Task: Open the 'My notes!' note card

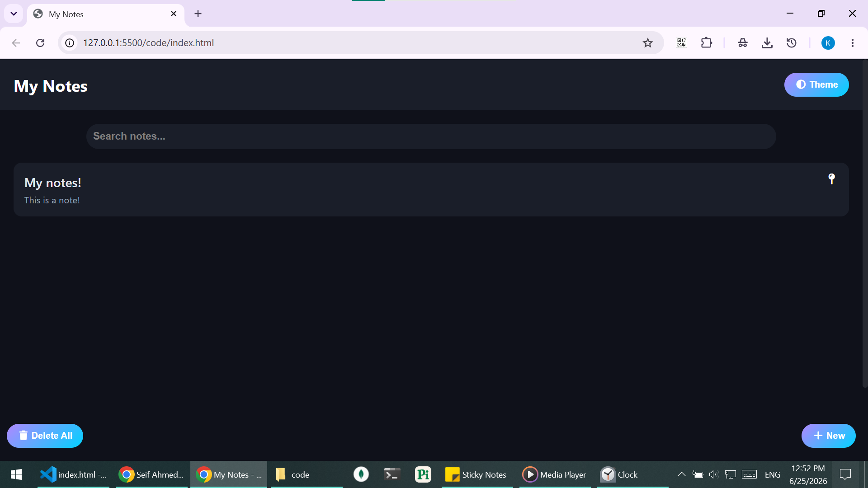Action: pos(431,190)
